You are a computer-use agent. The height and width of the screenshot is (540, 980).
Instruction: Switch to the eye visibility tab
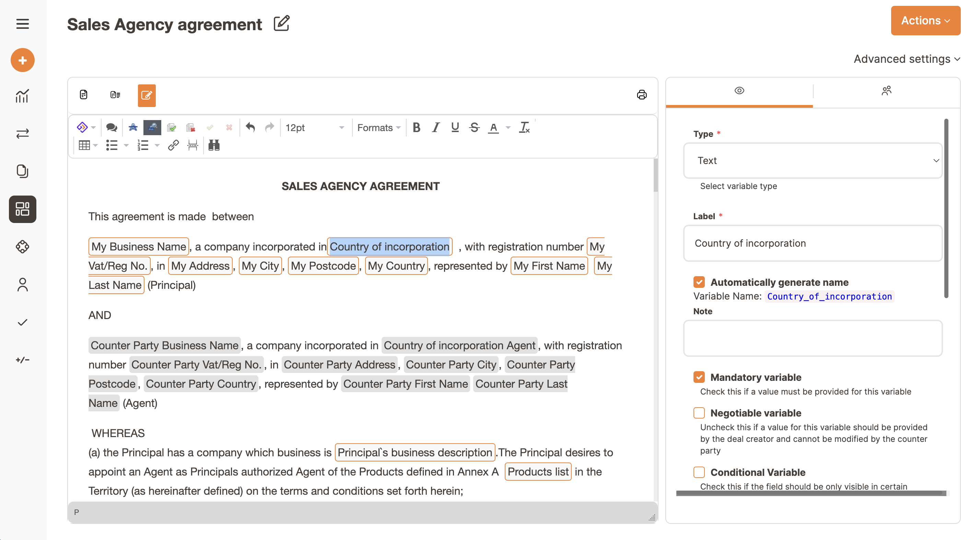point(739,91)
